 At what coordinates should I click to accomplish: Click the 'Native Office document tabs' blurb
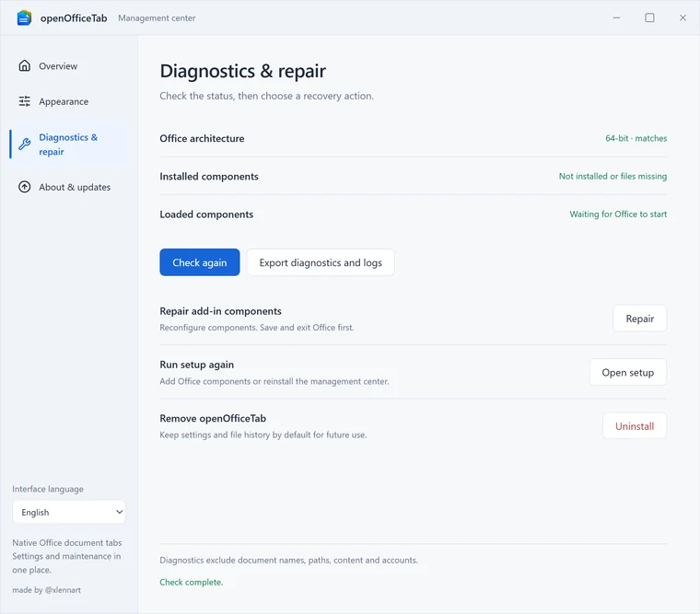pyautogui.click(x=67, y=556)
